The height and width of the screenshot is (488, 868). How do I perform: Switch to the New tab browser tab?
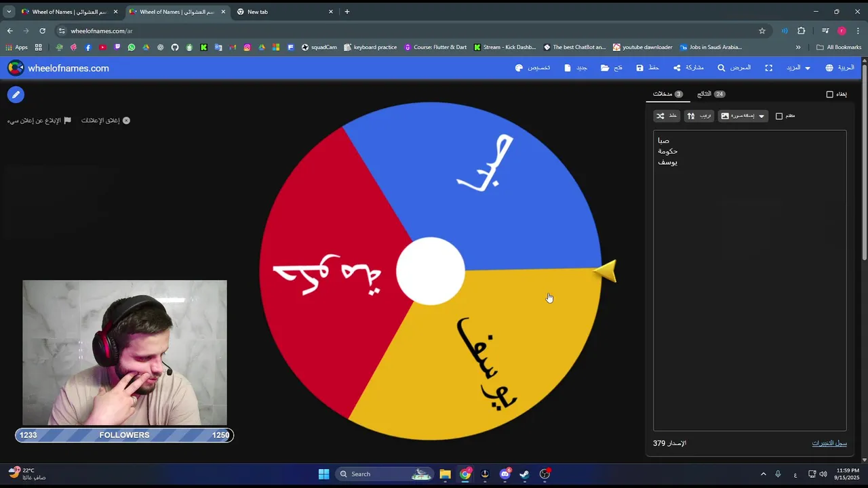pos(285,12)
